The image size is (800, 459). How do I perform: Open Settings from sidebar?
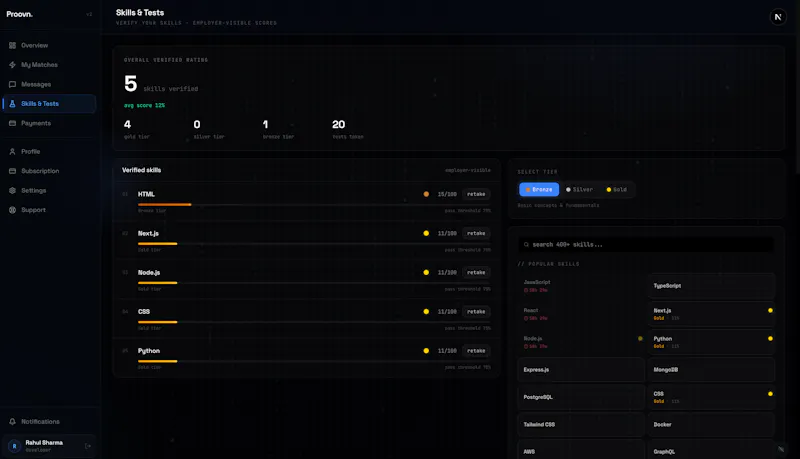pyautogui.click(x=48, y=190)
